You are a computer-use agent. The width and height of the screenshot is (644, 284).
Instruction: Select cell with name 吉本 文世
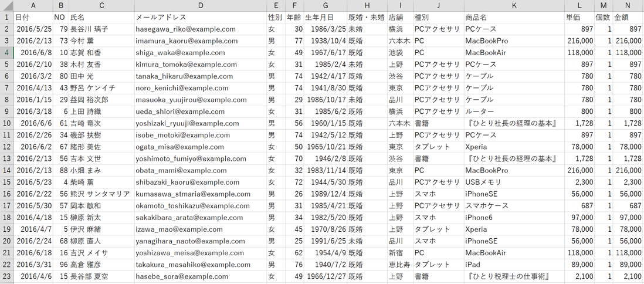102,158
